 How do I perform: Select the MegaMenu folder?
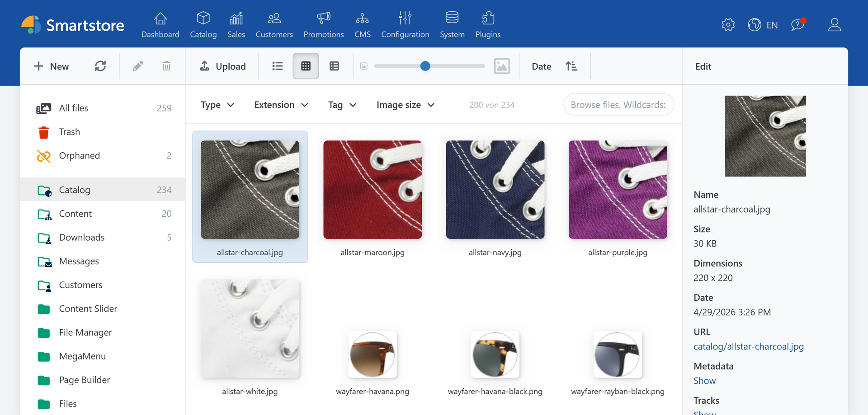[x=103, y=356]
